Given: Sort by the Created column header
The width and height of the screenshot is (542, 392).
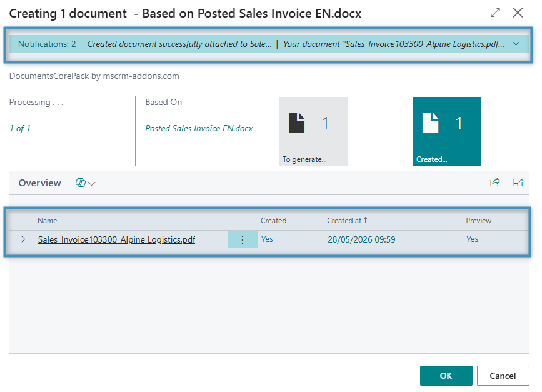Looking at the screenshot, I should [273, 221].
